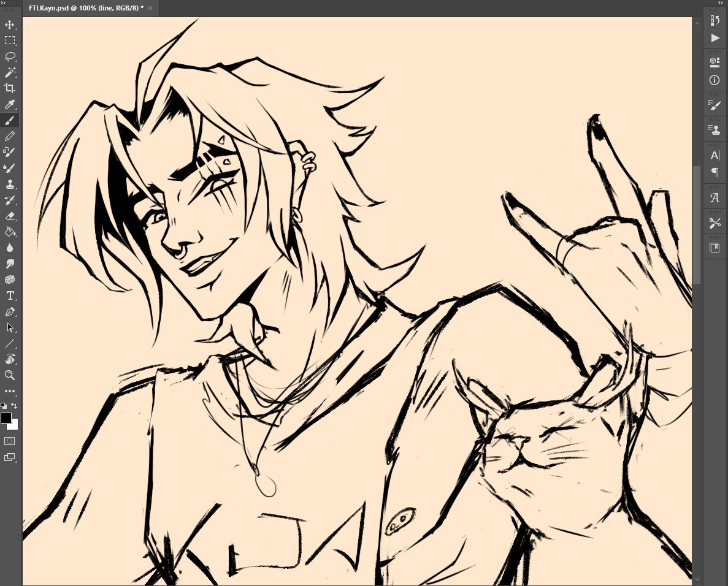Select the Pencil tool
The width and height of the screenshot is (728, 586).
point(10,137)
